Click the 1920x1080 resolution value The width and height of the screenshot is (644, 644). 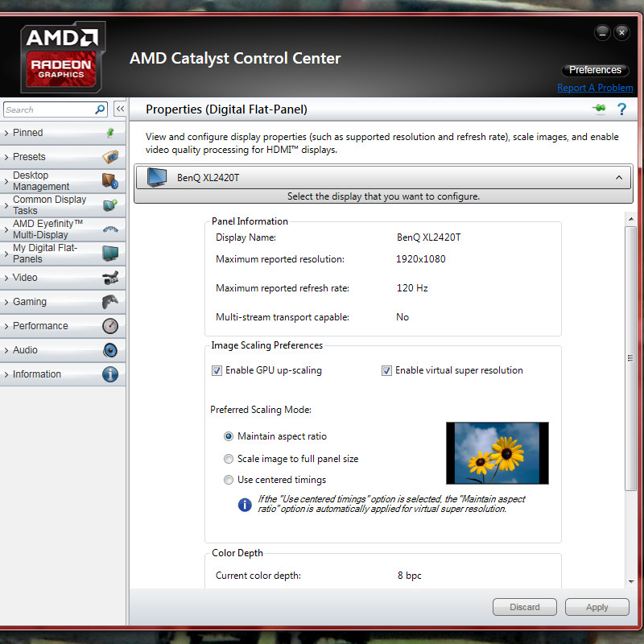point(420,259)
